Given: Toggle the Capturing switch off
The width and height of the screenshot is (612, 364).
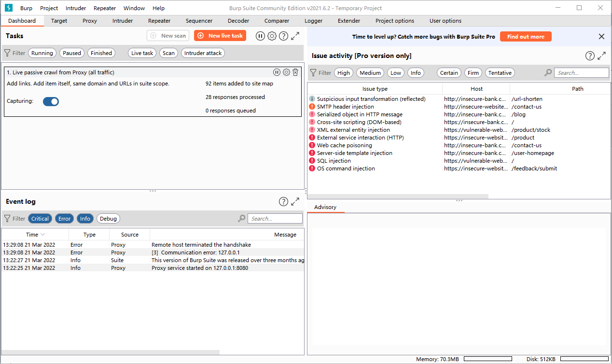Looking at the screenshot, I should point(51,101).
